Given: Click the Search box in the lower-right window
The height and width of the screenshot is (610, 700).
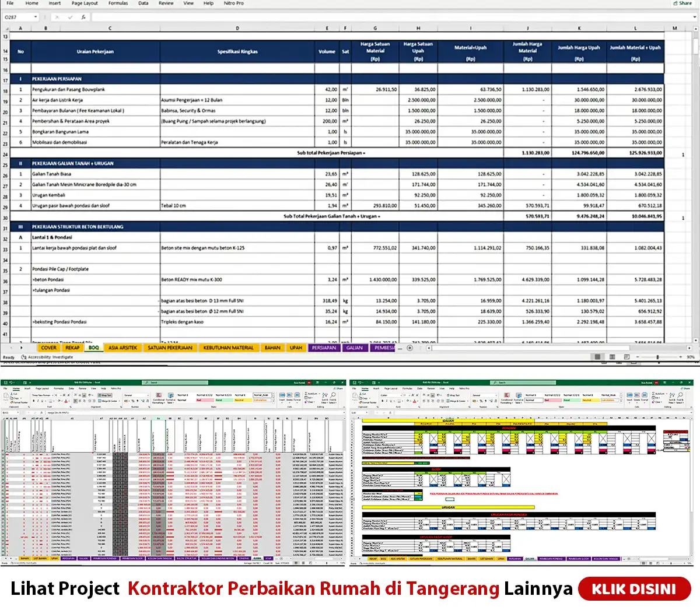Looking at the screenshot, I should [523, 383].
